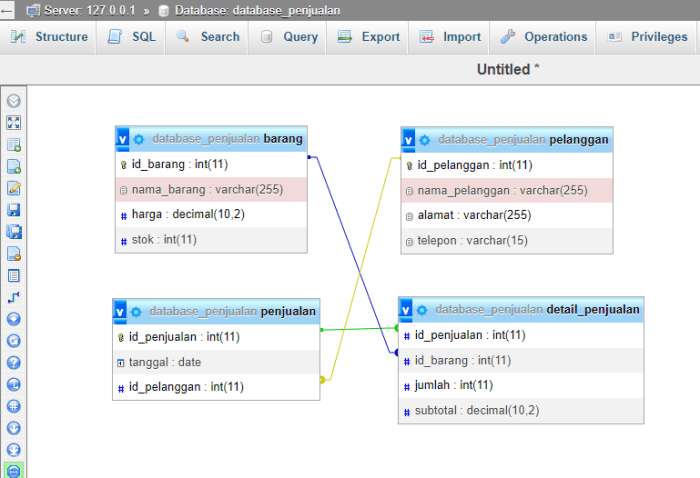Viewport: 700px width, 478px height.
Task: Open designer Help question mark icon
Action: (x=13, y=363)
